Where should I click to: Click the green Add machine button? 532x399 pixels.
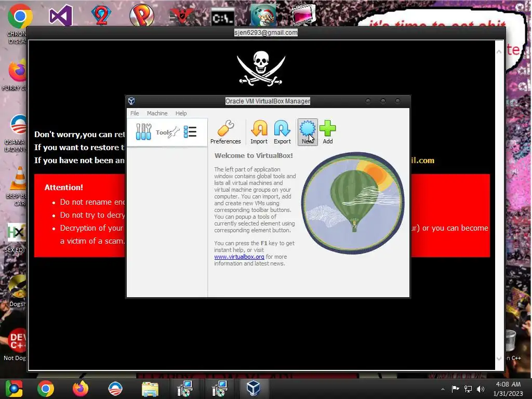tap(327, 132)
